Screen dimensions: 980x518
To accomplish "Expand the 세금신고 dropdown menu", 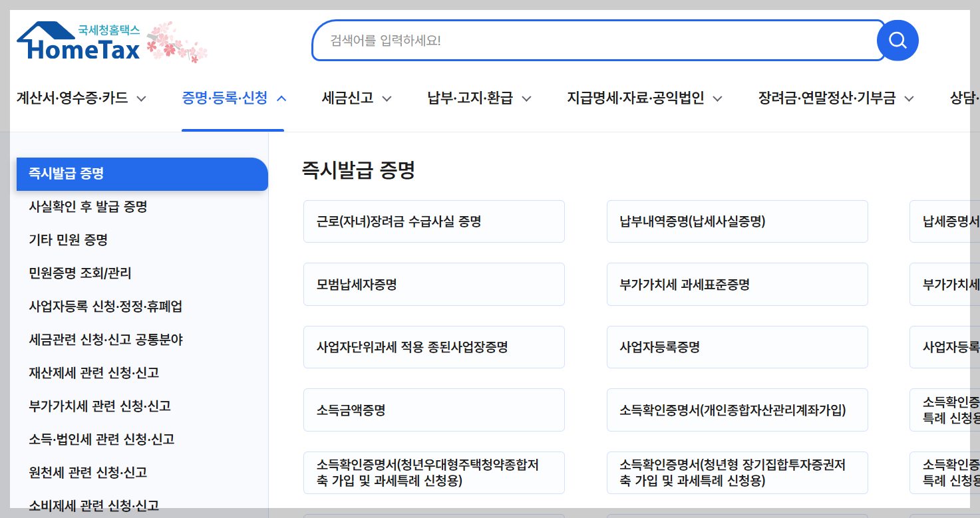I will pyautogui.click(x=356, y=97).
